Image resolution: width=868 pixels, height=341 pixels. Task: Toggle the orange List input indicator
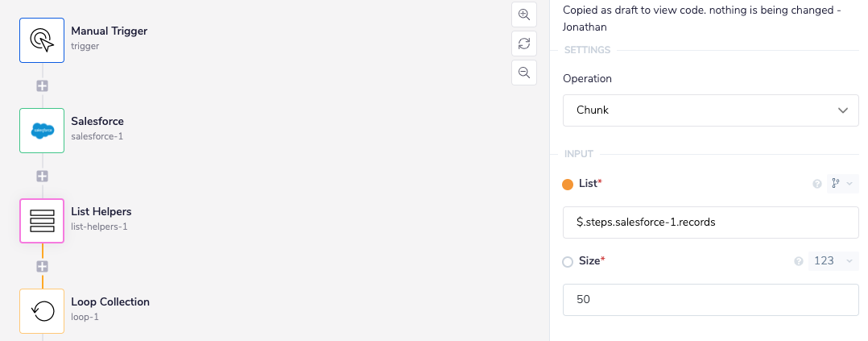tap(568, 184)
